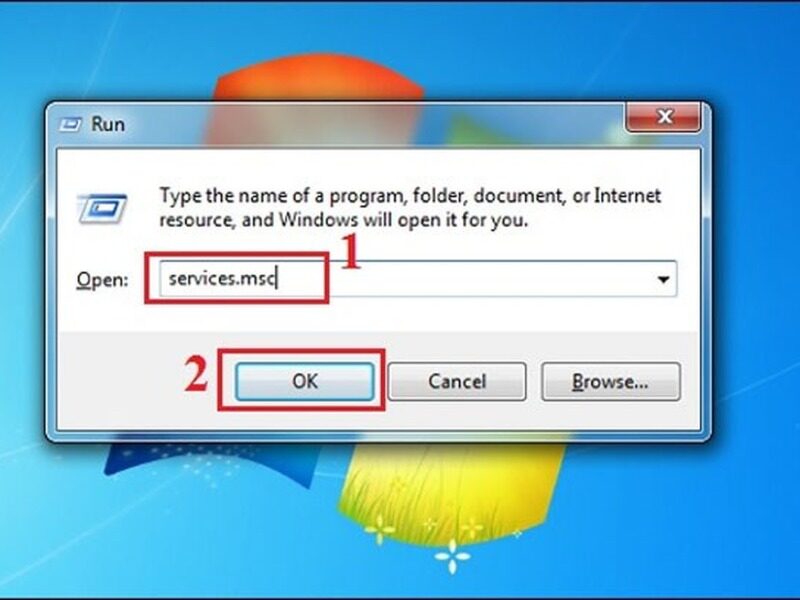The height and width of the screenshot is (600, 800).
Task: Click the "Run" title text
Action: click(108, 124)
